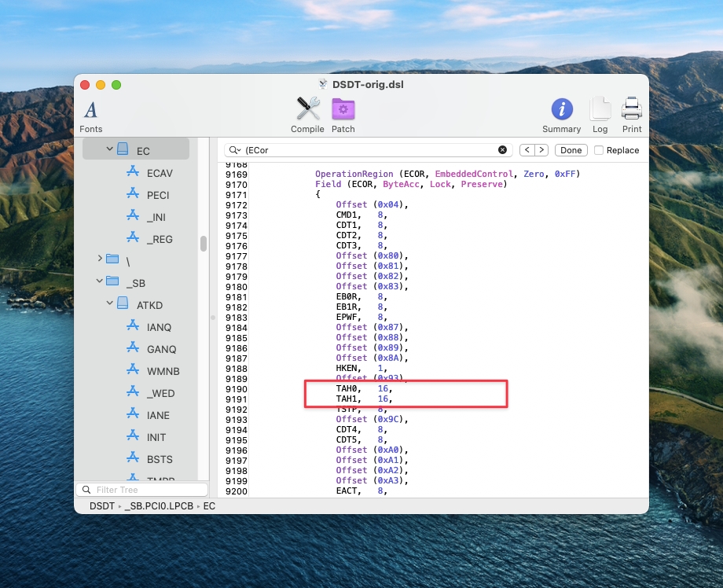Select _SB.PCI0.LPCB in path bar
Image resolution: width=723 pixels, height=588 pixels.
point(160,506)
